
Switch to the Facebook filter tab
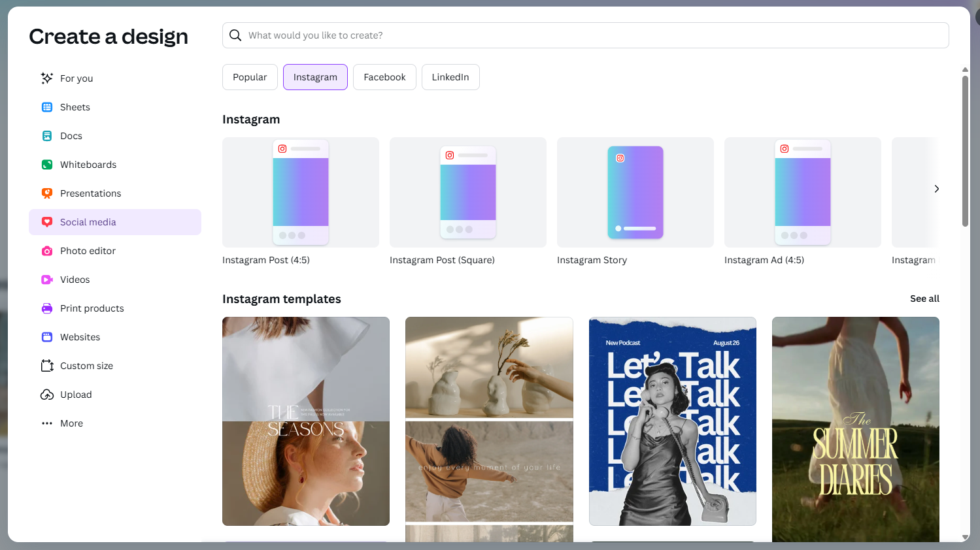point(384,77)
